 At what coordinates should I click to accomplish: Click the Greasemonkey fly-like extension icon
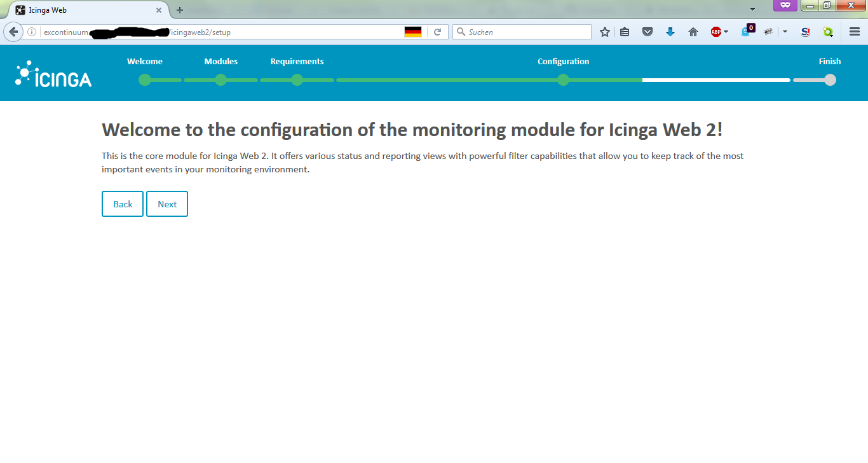(769, 32)
